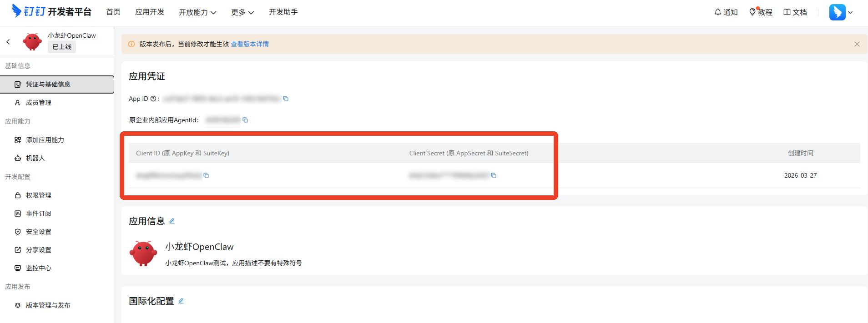Dismiss the version notice banner

point(857,44)
